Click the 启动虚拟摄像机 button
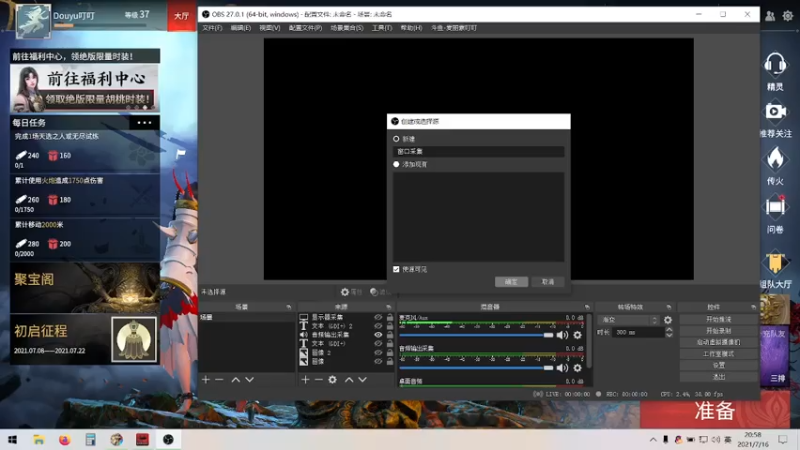This screenshot has height=450, width=800. 718,342
